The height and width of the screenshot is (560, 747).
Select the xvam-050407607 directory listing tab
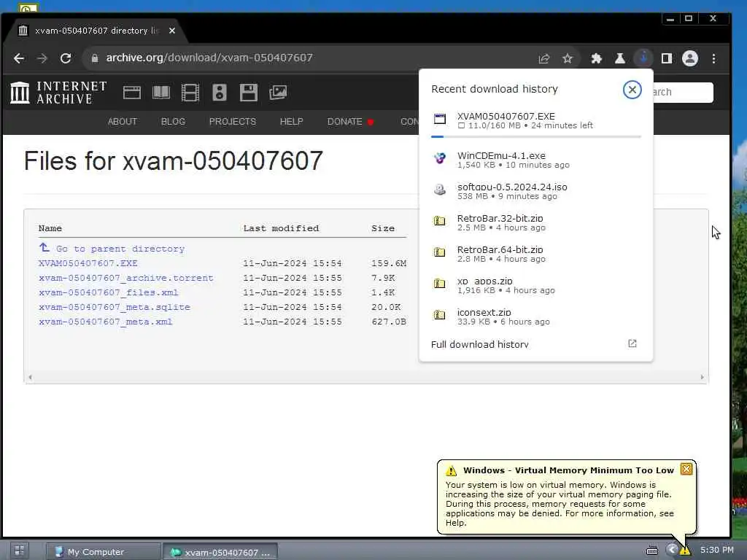click(96, 31)
